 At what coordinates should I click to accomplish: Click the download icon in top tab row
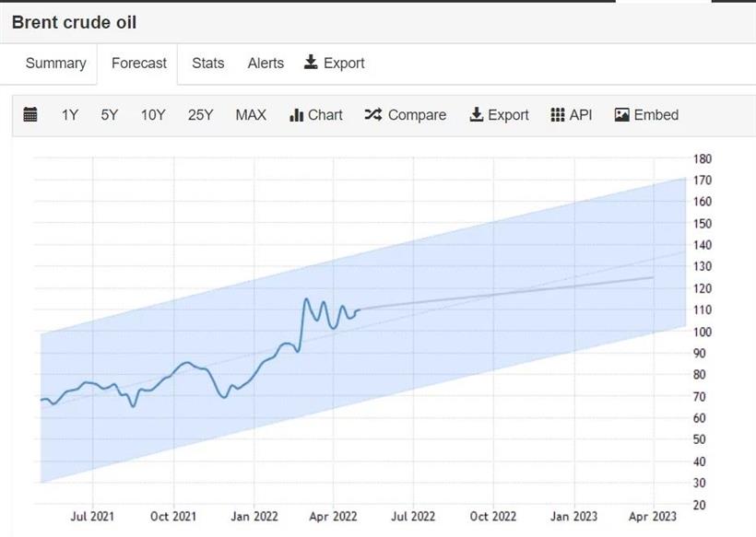311,63
